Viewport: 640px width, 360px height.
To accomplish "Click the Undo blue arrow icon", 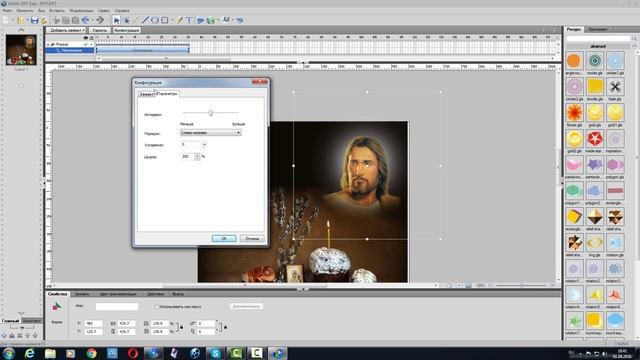I will point(85,20).
